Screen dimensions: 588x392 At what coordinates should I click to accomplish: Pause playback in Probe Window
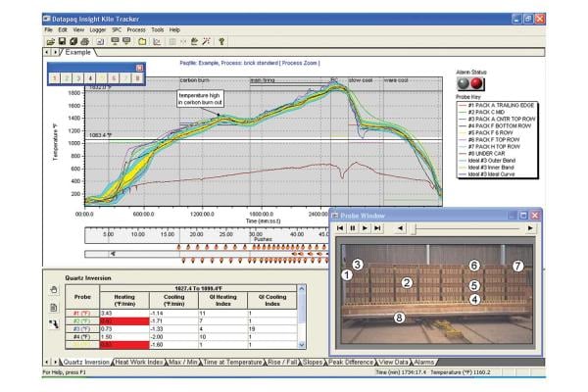tap(352, 227)
